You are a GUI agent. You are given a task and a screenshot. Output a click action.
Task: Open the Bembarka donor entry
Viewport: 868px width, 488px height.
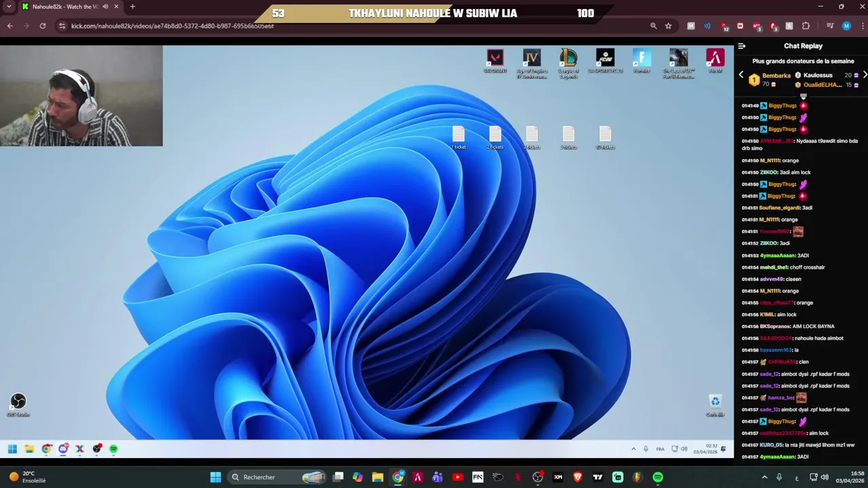pyautogui.click(x=770, y=80)
